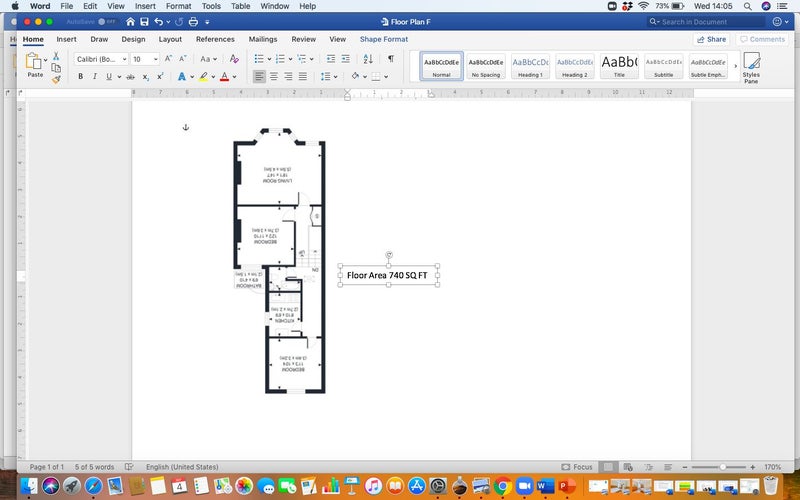Click the Floor Area 740 SQ FT text box
The height and width of the screenshot is (500, 800).
[x=388, y=275]
